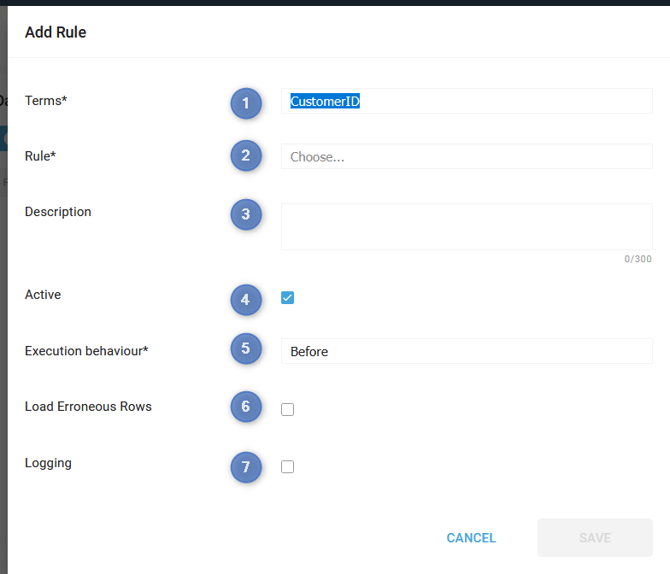Click the number 3 callout badge

246,214
